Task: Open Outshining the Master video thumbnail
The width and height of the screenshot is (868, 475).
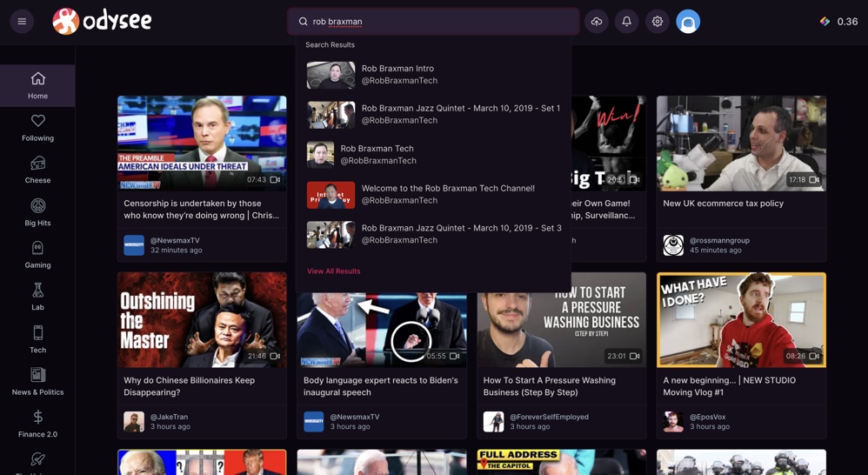Action: (x=202, y=320)
